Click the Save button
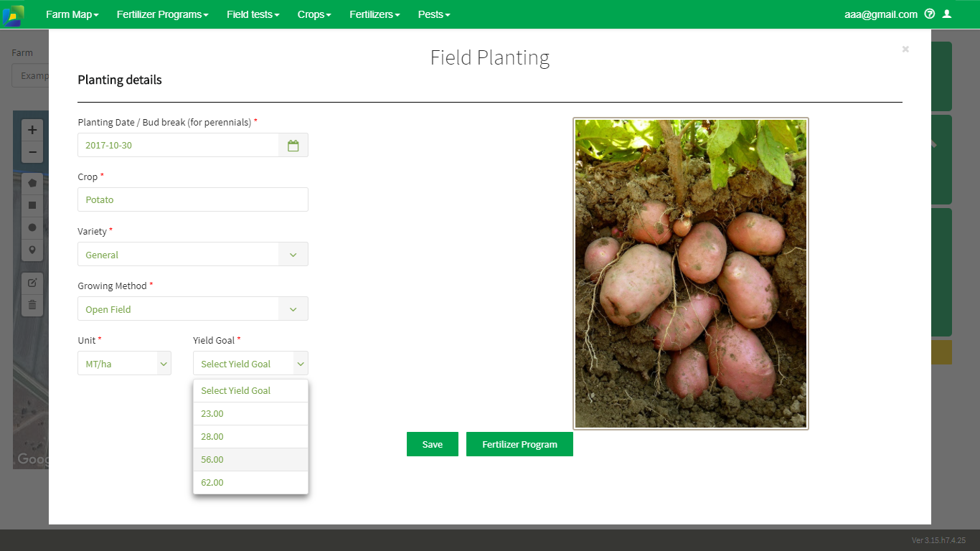This screenshot has width=980, height=551. click(433, 444)
